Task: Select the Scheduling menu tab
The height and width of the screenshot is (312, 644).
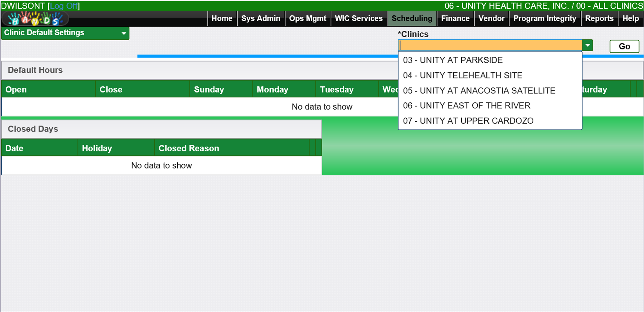Action: tap(412, 19)
